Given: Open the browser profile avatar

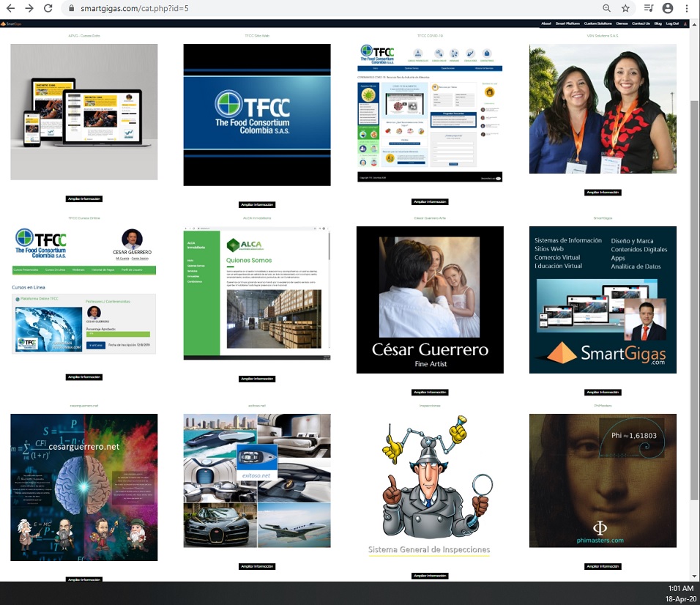Looking at the screenshot, I should coord(668,8).
